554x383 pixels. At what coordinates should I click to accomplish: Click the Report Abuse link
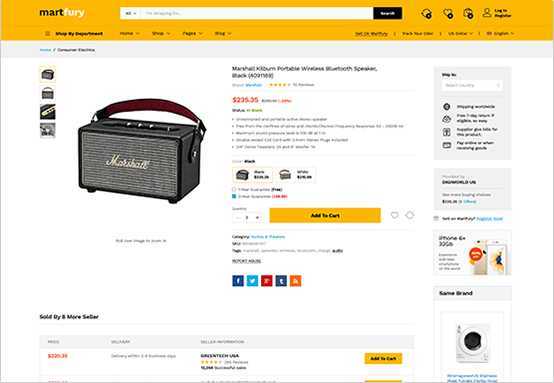(247, 261)
